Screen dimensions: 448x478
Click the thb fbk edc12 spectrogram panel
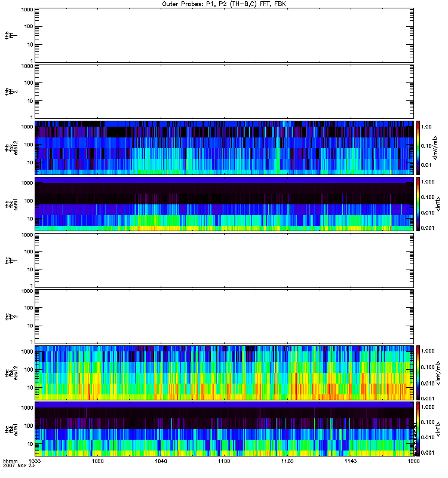223,147
